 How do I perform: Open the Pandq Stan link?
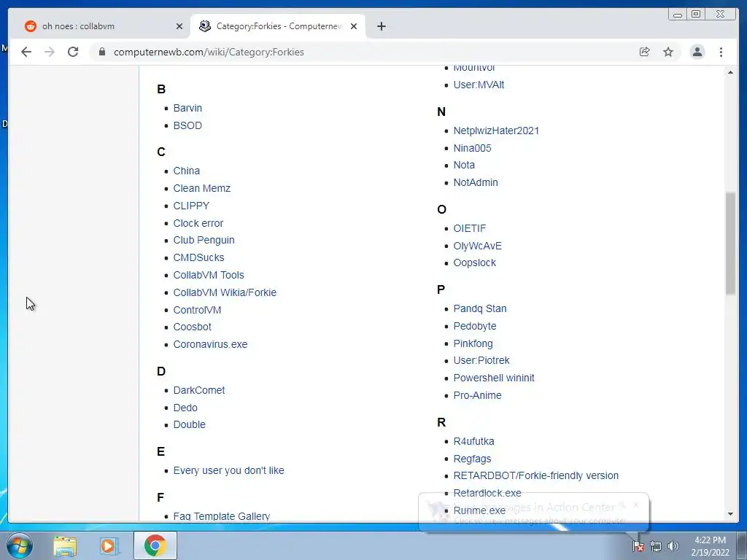click(480, 308)
